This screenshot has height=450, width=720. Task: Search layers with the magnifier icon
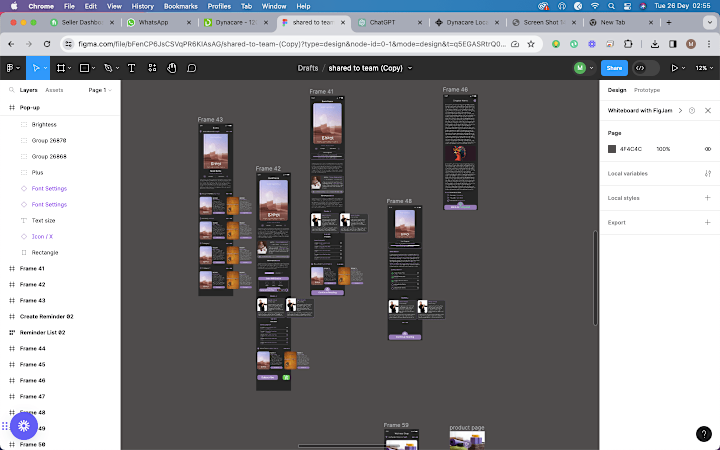(12, 90)
